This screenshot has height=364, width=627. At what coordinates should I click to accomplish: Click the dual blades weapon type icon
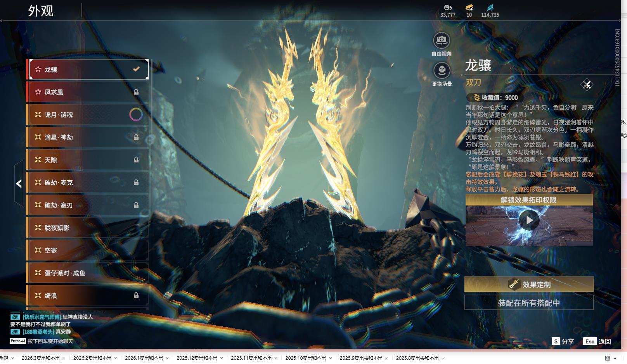(x=587, y=85)
